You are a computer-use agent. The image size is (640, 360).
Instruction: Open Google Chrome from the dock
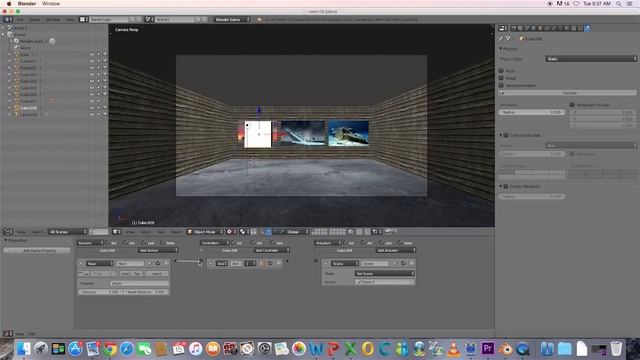point(109,349)
